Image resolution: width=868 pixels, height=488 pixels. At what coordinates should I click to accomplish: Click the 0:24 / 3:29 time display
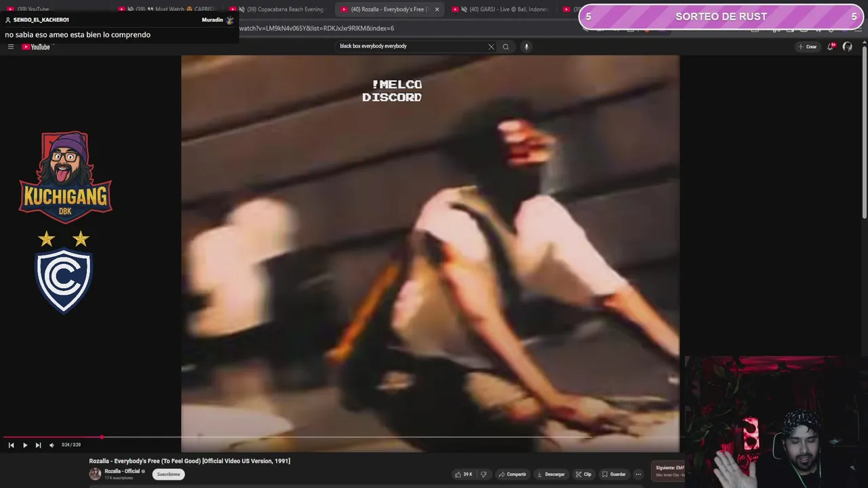coord(71,445)
